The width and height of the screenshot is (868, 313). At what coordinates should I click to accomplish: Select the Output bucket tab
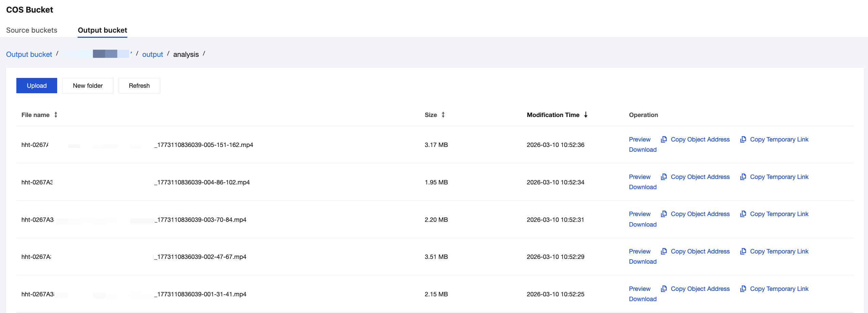pos(102,30)
